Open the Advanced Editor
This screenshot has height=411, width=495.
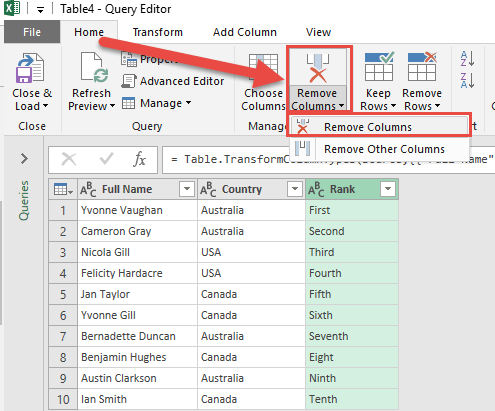173,81
